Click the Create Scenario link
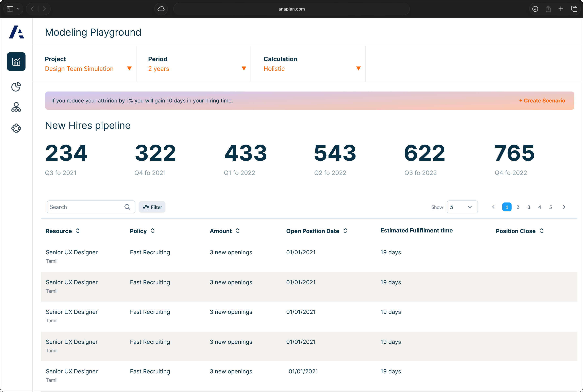The image size is (583, 392). coord(542,100)
